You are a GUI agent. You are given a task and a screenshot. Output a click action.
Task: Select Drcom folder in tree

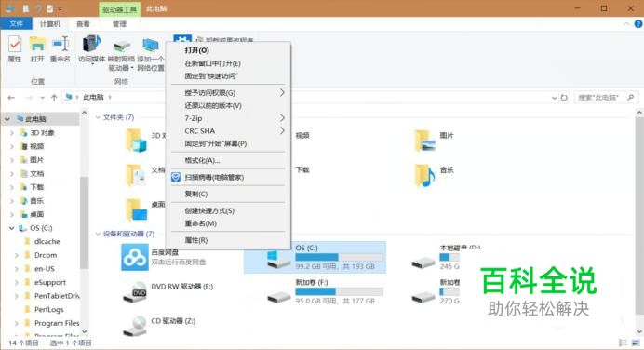click(46, 255)
